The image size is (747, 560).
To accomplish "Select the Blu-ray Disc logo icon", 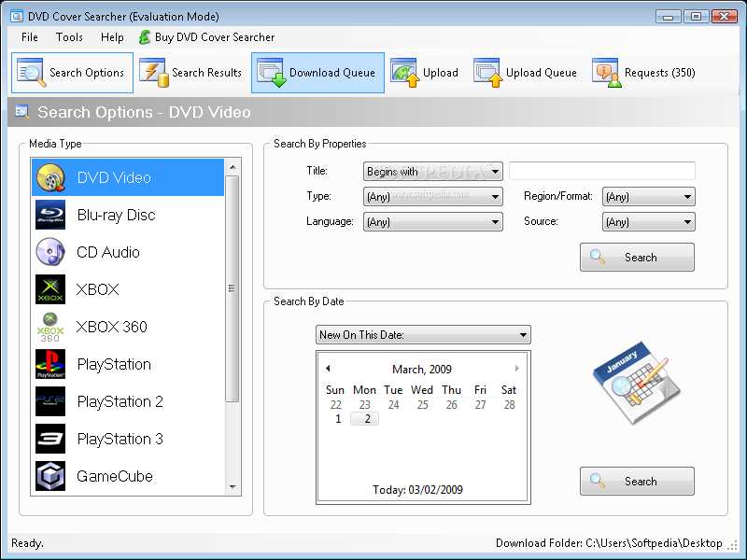I will (50, 215).
